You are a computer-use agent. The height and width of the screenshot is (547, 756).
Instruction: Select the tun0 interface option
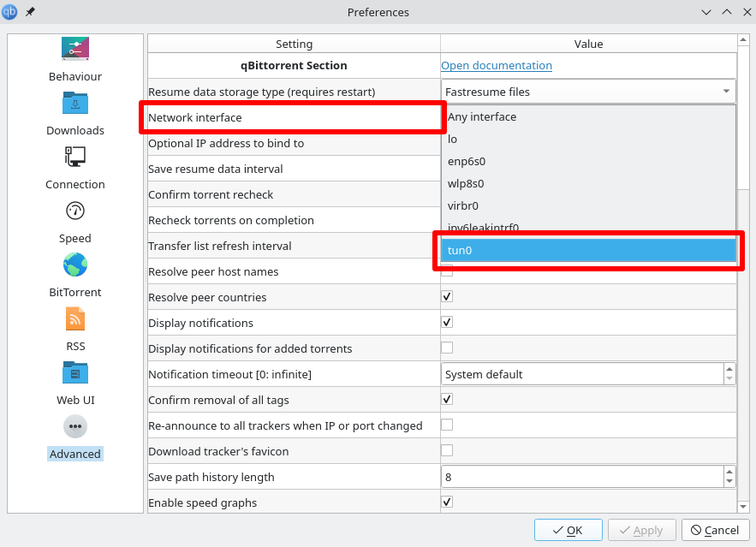tap(588, 250)
